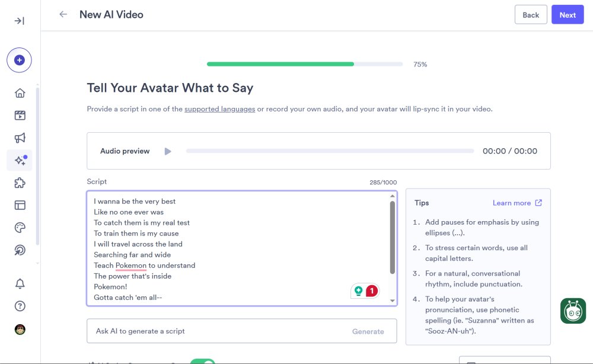The width and height of the screenshot is (593, 364).
Task: Go to Home via sidebar house icon
Action: (20, 93)
